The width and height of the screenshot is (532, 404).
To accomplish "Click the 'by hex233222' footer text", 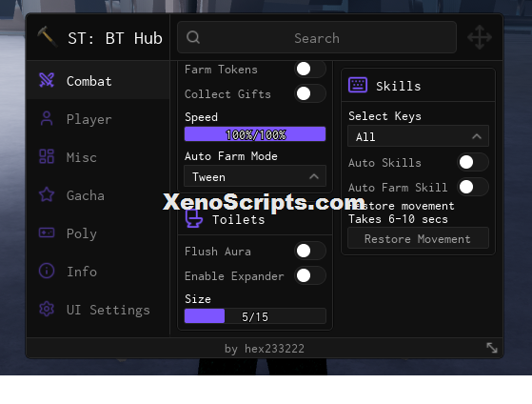I will (x=265, y=349).
